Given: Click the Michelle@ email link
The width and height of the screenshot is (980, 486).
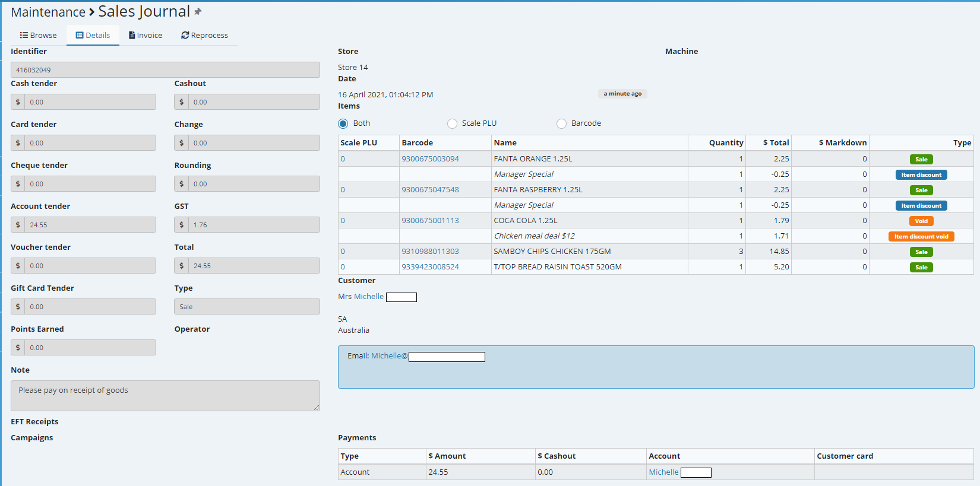Looking at the screenshot, I should pyautogui.click(x=390, y=356).
